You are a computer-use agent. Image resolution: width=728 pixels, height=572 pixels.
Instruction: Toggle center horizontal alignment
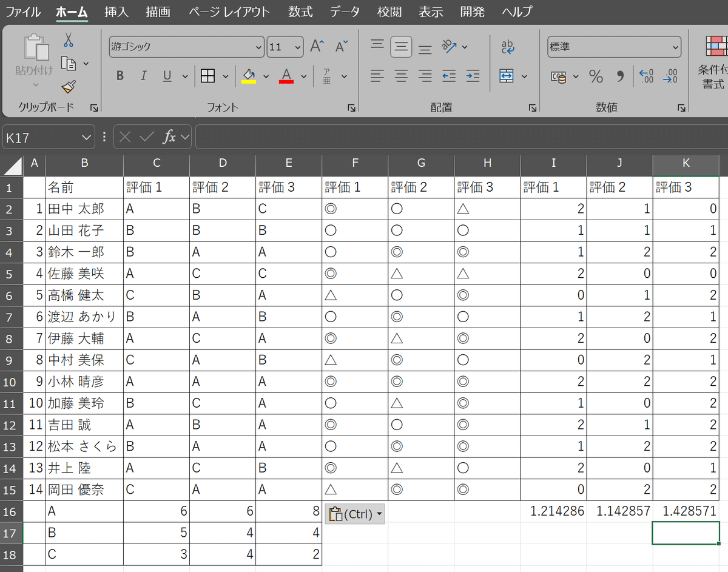401,76
